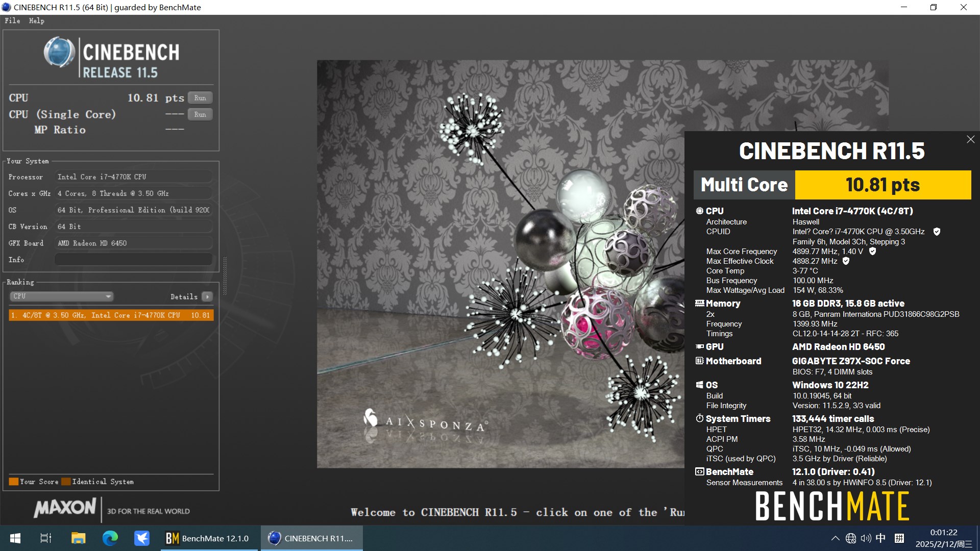Image resolution: width=980 pixels, height=551 pixels.
Task: Click the IME keyboard grid tray icon
Action: 899,538
